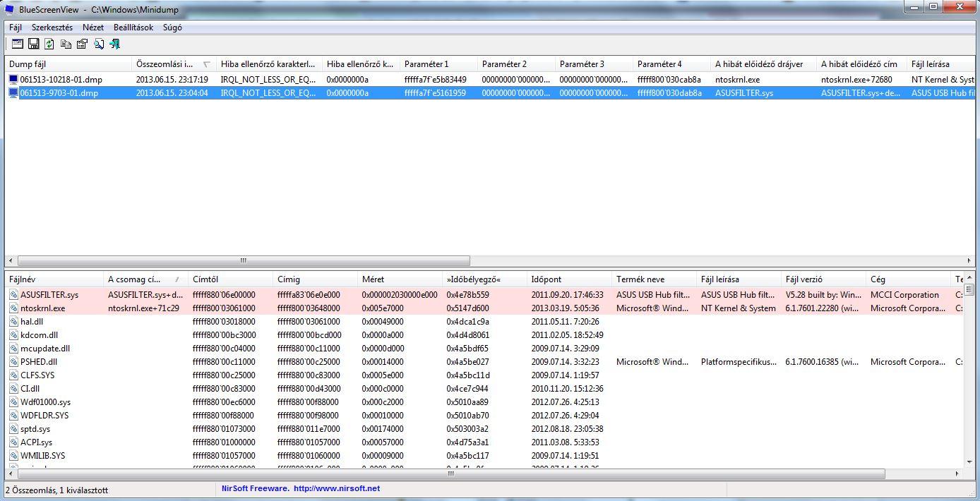Screen dimensions: 980x501
Task: Click the '2 Összeomlás, 1 kiválasztott' status text
Action: click(59, 489)
